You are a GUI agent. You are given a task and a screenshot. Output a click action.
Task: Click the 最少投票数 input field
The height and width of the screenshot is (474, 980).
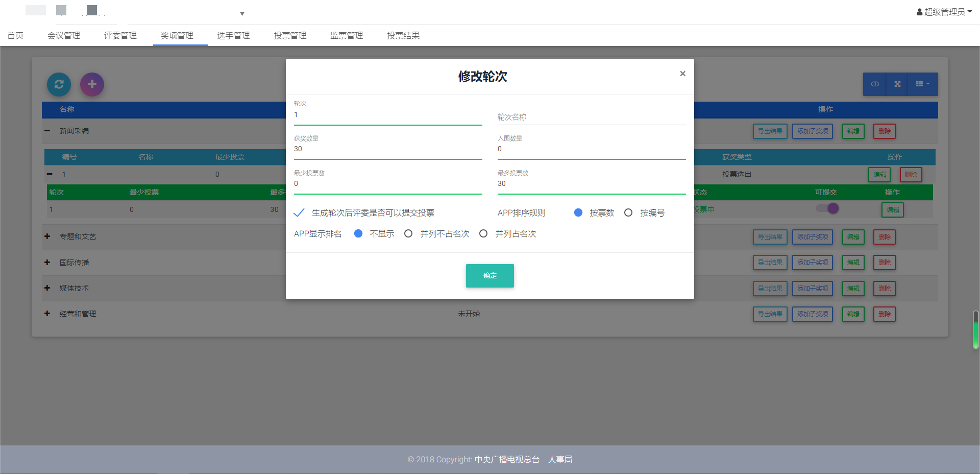pos(388,184)
